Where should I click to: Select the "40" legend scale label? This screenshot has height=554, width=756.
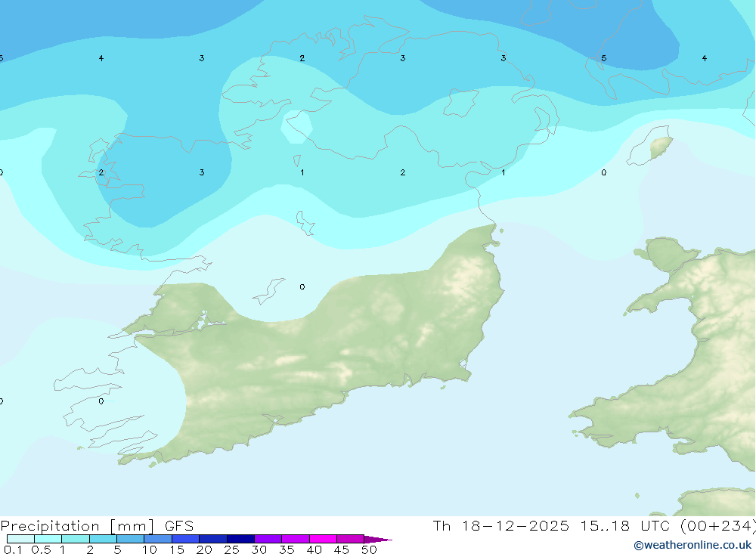click(x=314, y=549)
